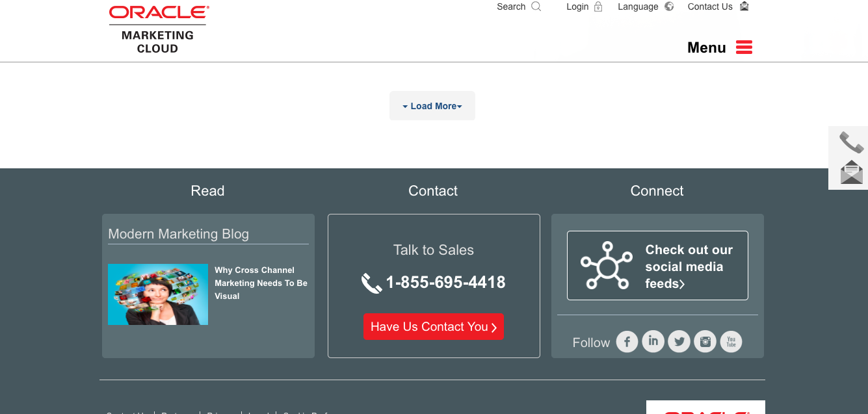Click the Load More button

click(432, 106)
